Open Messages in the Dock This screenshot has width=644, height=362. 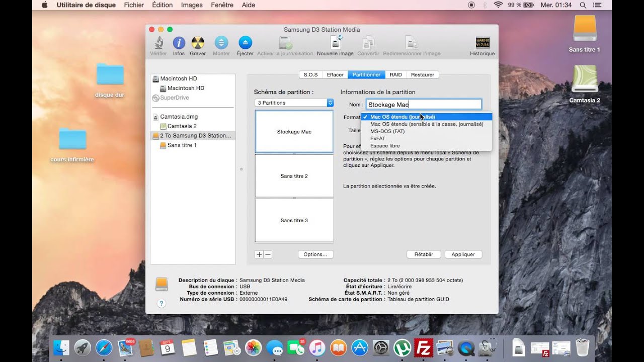click(274, 347)
